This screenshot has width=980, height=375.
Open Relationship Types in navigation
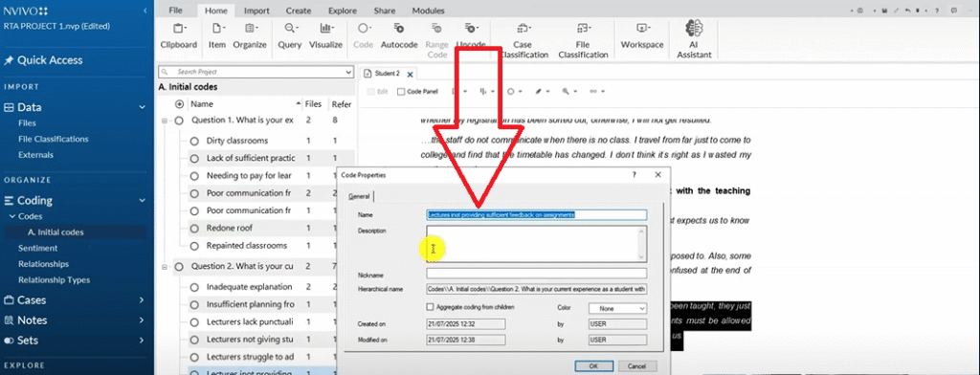tap(54, 280)
